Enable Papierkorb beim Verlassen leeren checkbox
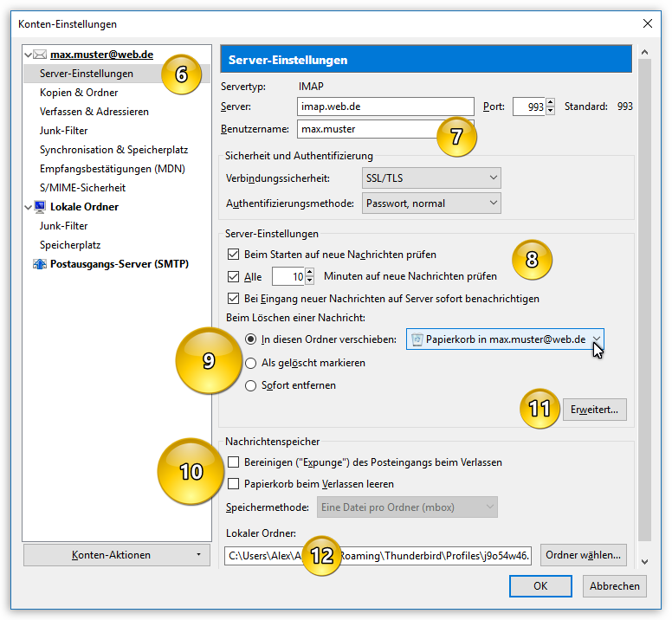The image size is (672, 620). coord(233,484)
